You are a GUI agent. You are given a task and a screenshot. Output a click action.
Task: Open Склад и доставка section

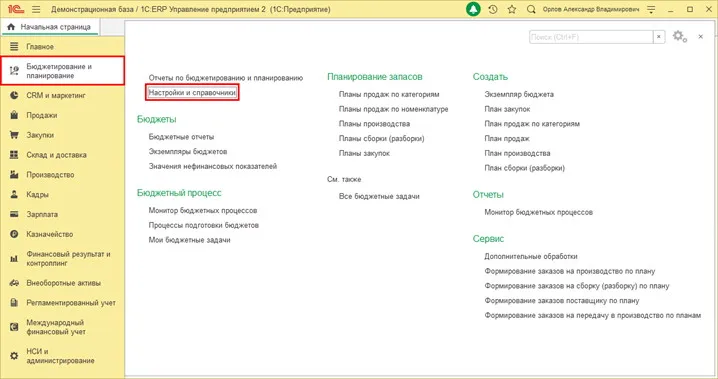(x=62, y=155)
